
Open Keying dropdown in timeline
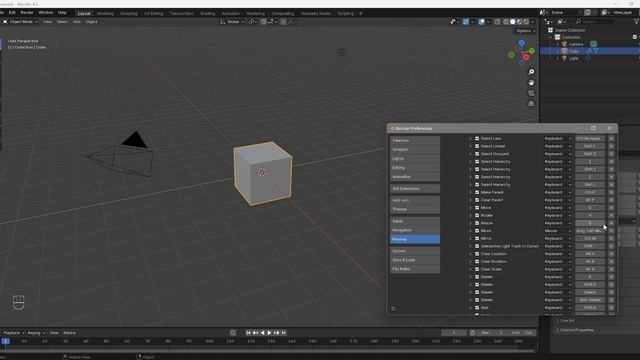tap(36, 333)
